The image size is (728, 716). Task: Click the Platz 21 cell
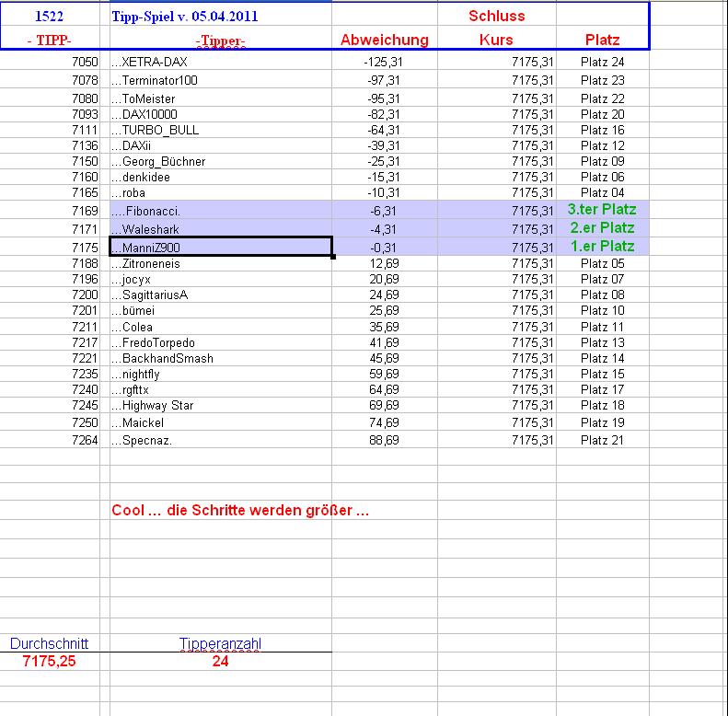pyautogui.click(x=602, y=440)
